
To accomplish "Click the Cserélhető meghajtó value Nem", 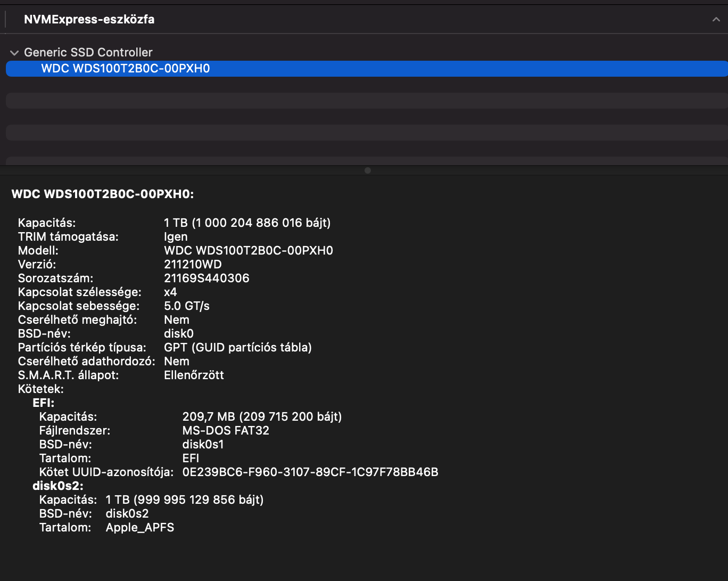I will [x=177, y=320].
